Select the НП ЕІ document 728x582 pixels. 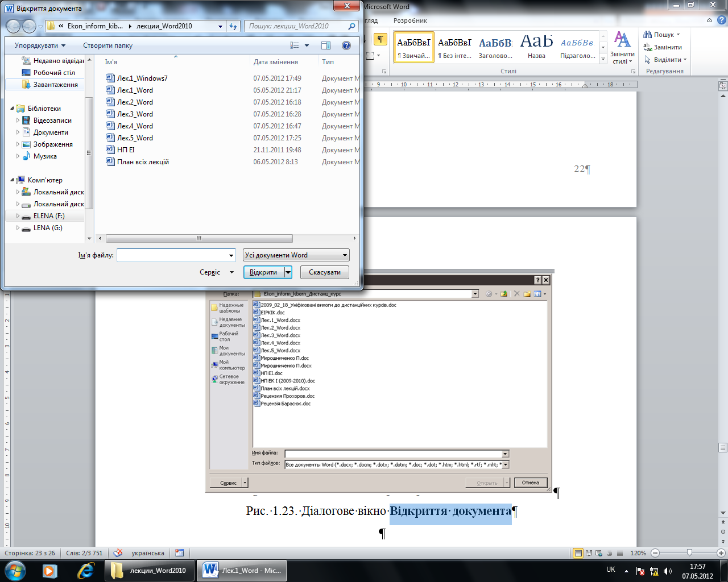coord(126,150)
